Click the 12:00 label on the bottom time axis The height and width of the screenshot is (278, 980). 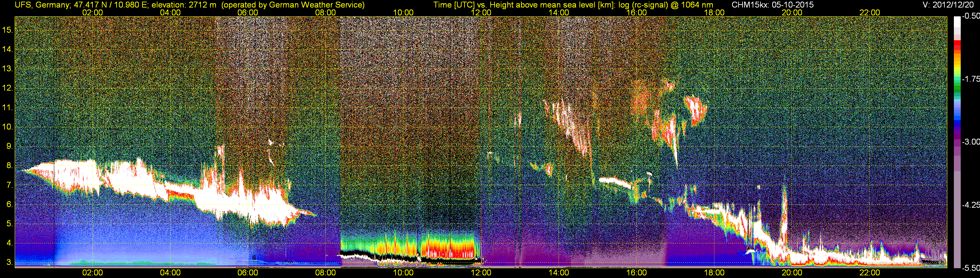[x=481, y=273]
